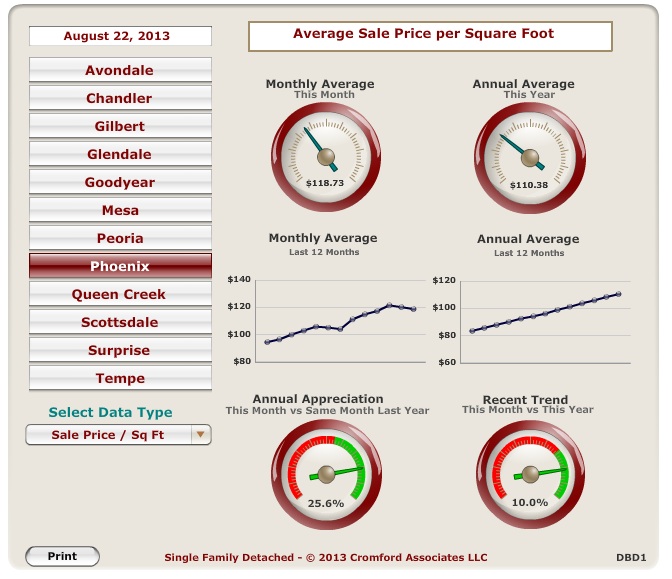Click the Average Sale Price per Square Foot title

pos(430,36)
